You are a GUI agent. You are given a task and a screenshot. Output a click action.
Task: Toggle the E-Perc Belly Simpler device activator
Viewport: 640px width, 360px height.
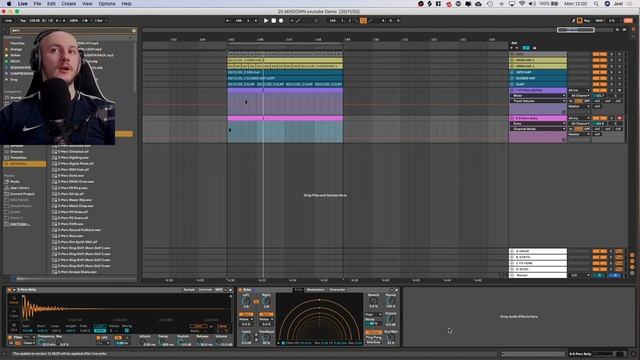(x=9, y=290)
